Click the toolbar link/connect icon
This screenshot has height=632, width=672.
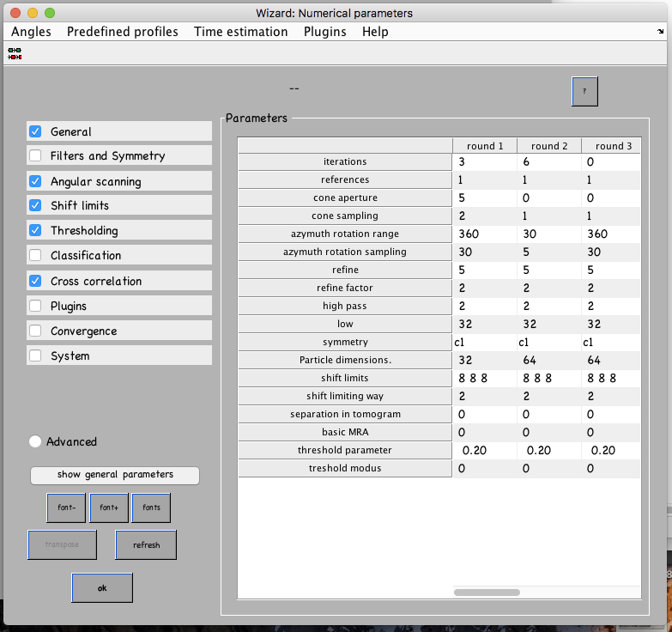[x=15, y=53]
